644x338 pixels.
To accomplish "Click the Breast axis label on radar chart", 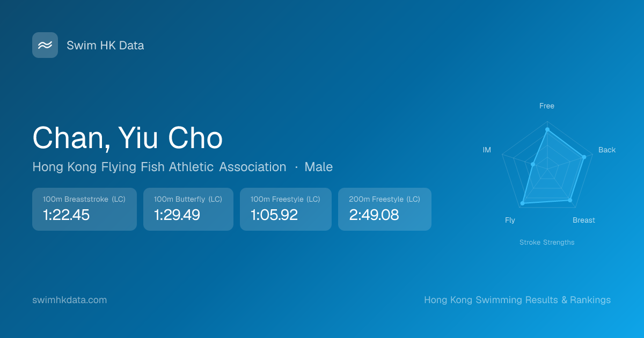I will (584, 220).
